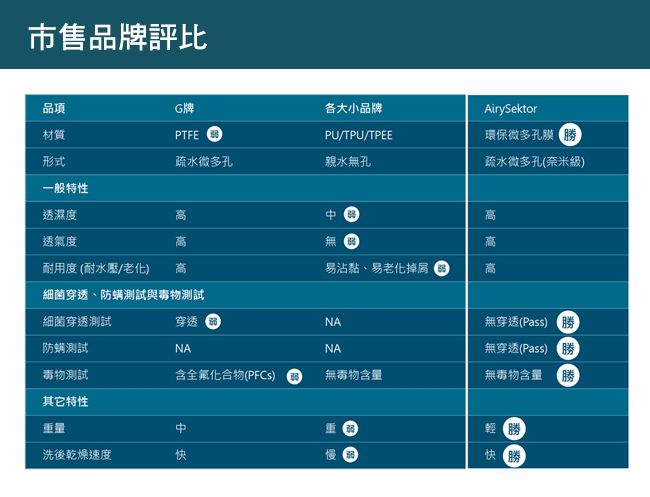This screenshot has height=497, width=650.
Task: Click 無毒物含量 in the AirySektor column
Action: coord(513,375)
